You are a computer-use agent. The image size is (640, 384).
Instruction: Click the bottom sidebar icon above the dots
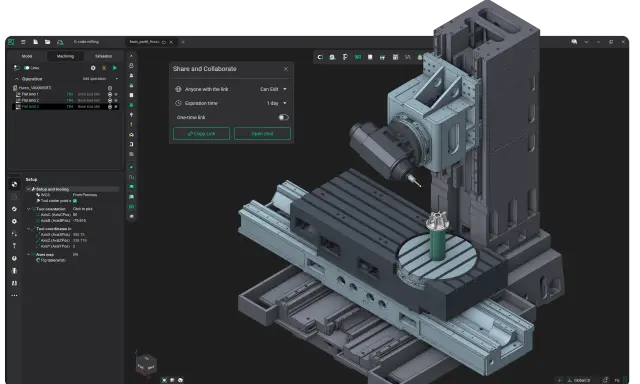coord(14,283)
